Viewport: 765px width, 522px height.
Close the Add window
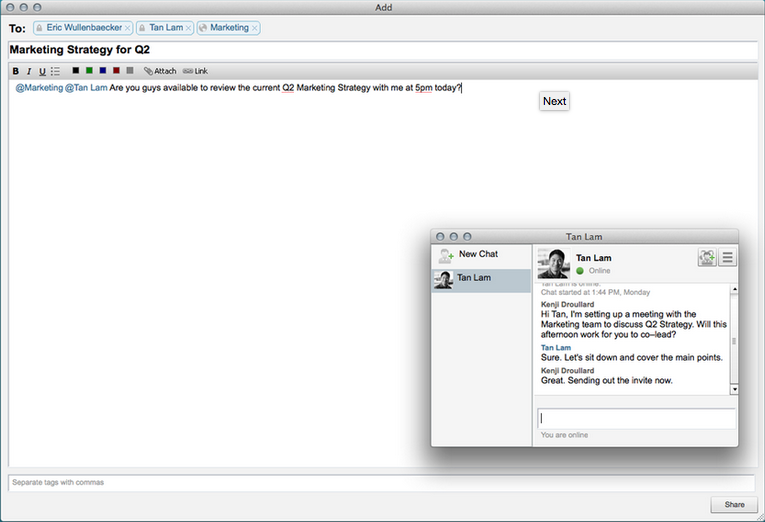coord(10,7)
